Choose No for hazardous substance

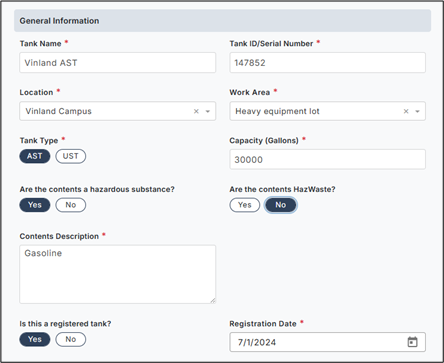71,205
